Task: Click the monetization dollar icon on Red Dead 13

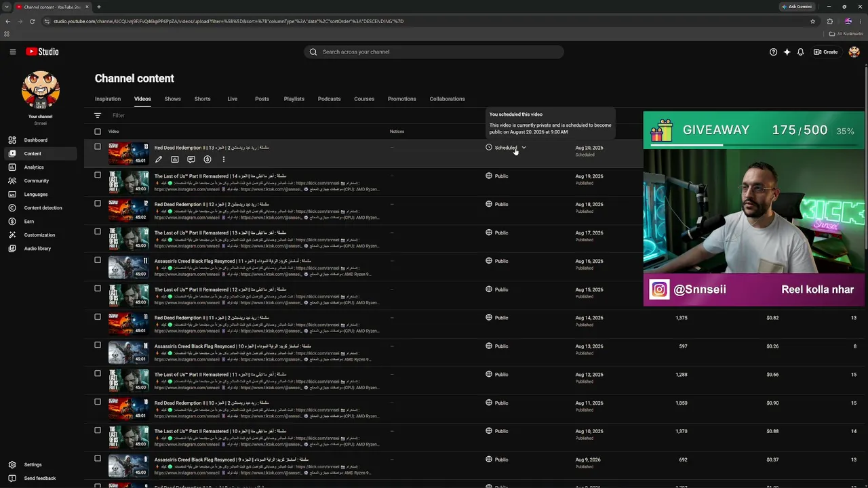Action: pyautogui.click(x=208, y=160)
